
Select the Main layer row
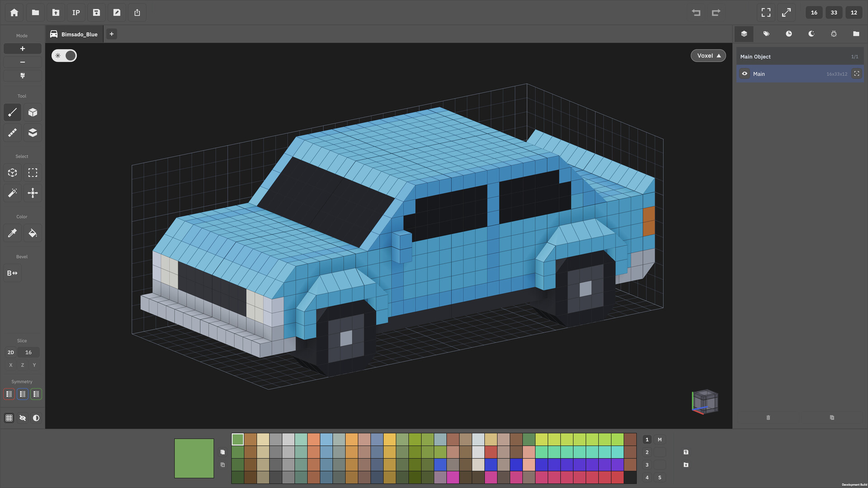point(800,74)
